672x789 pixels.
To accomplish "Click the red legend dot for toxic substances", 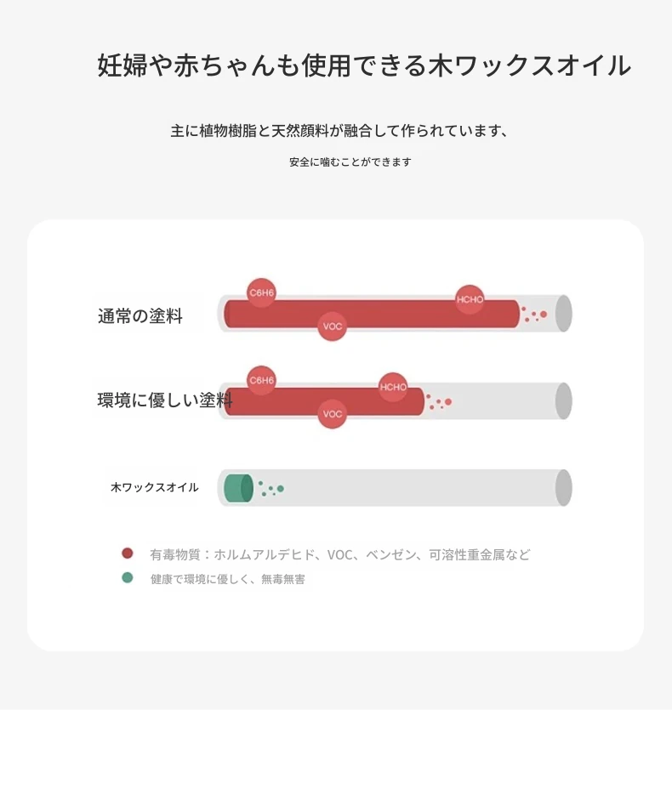I will pos(128,553).
